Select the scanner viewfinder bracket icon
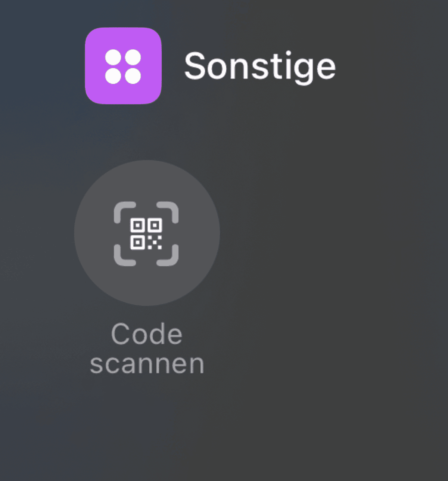448x481 pixels. point(146,234)
